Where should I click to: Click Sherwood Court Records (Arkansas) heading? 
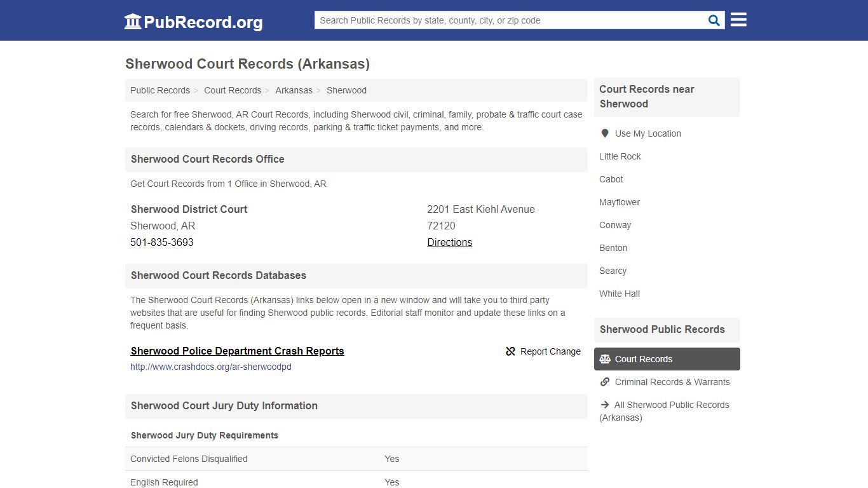click(247, 64)
